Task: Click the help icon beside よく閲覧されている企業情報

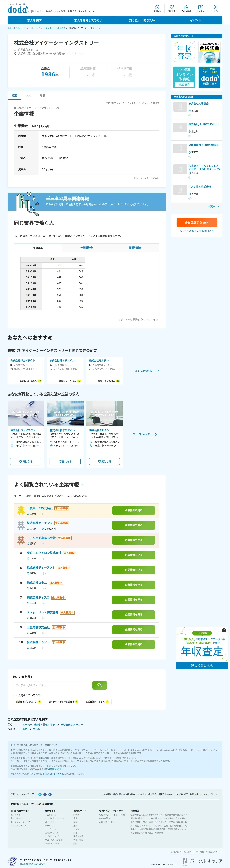Action: tap(82, 485)
